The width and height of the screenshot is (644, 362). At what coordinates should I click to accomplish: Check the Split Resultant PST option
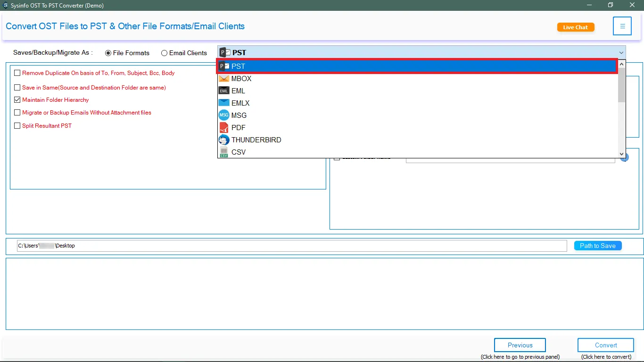point(17,126)
